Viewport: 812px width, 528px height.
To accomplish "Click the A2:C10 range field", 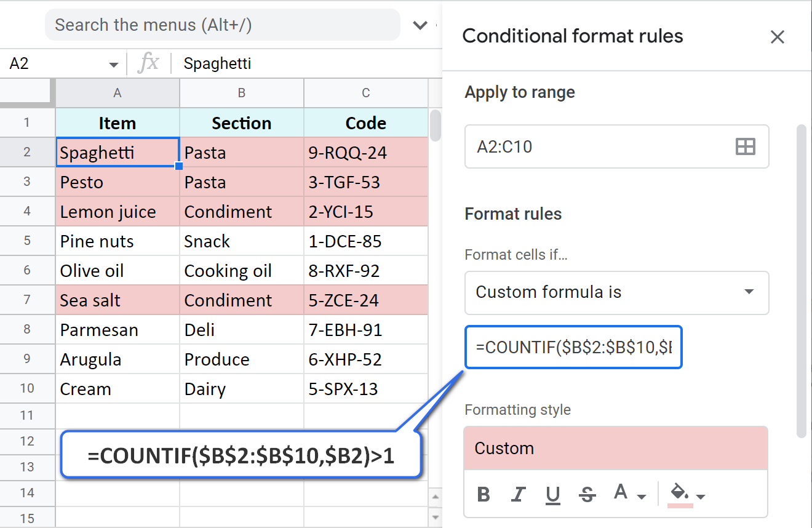I will pyautogui.click(x=591, y=146).
